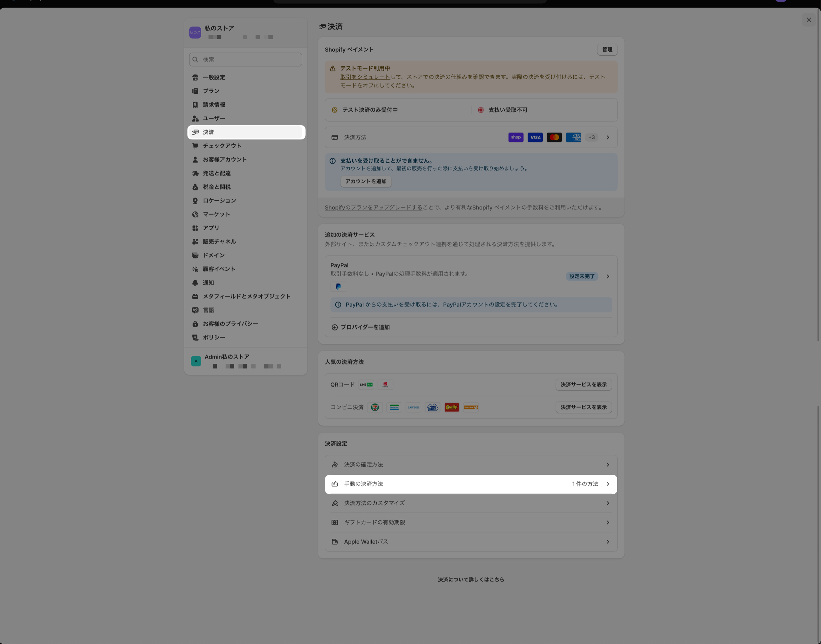
Task: Select the アプリ grid icon
Action: pos(195,228)
